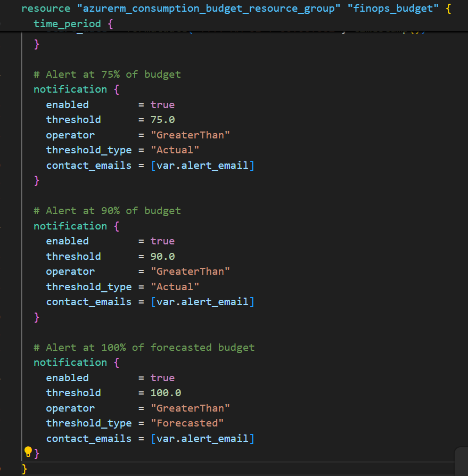Click the yellow lightbulb code action icon

point(28,452)
